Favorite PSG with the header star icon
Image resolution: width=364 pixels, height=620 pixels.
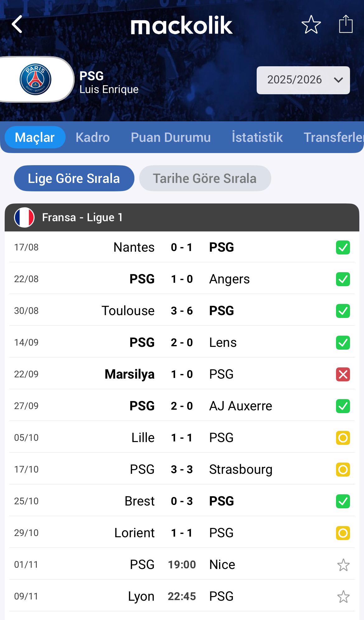[311, 24]
